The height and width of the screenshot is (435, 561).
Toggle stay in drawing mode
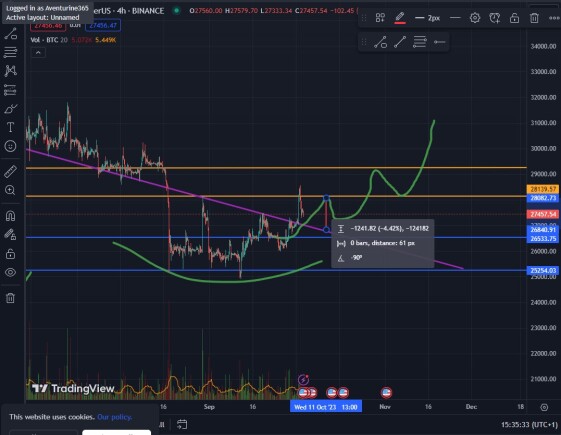click(10, 235)
